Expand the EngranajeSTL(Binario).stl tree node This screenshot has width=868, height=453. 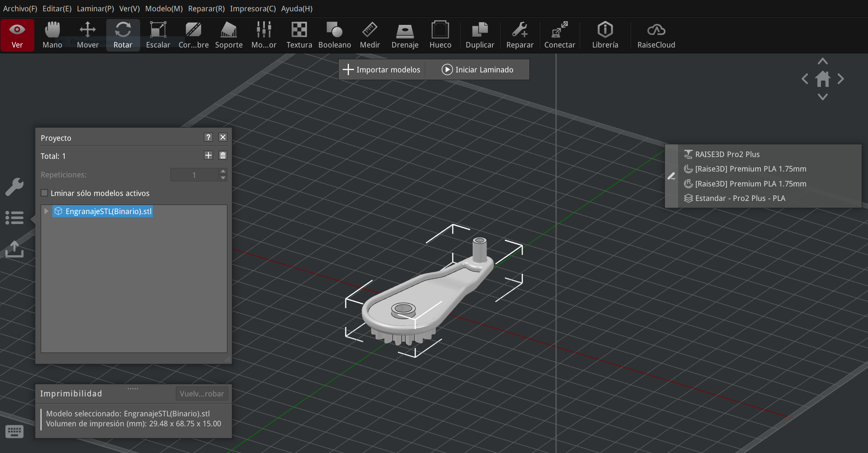[46, 211]
